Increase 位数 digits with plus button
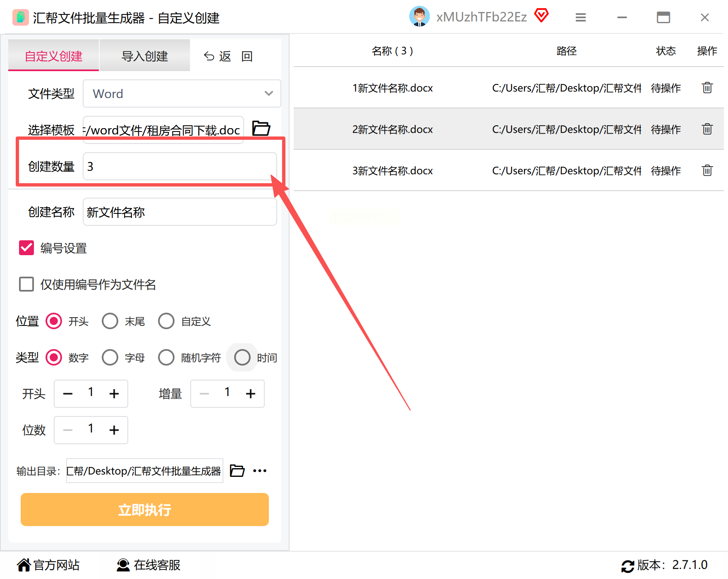 [114, 430]
